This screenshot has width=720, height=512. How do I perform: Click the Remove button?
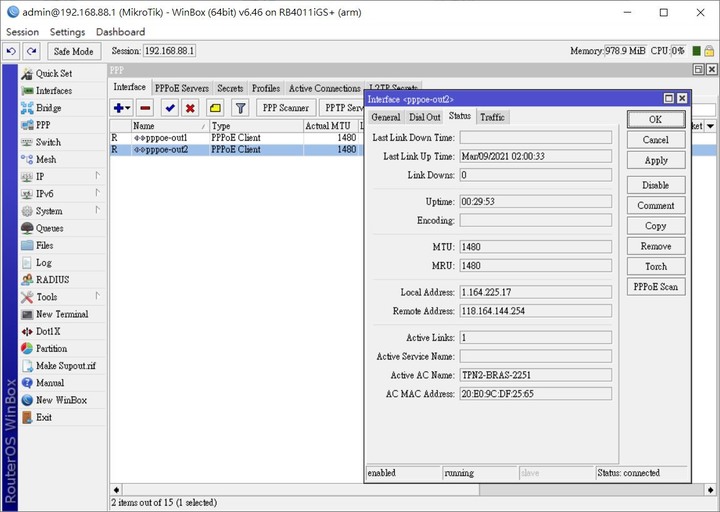point(656,246)
